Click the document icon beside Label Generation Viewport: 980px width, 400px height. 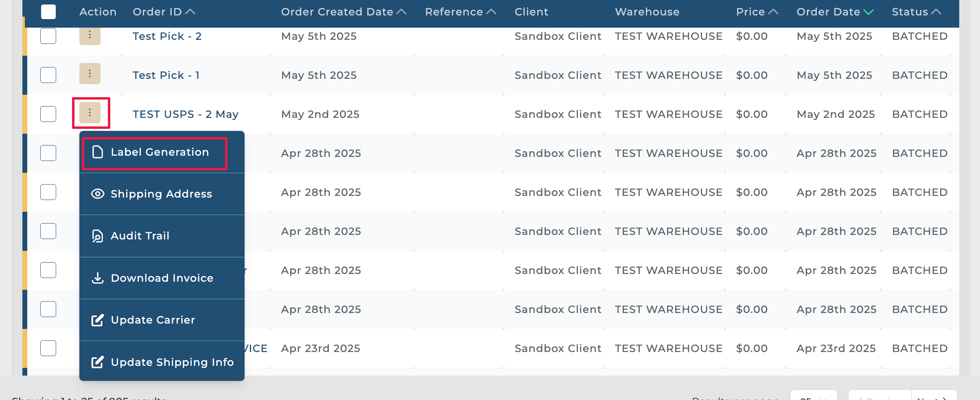98,152
